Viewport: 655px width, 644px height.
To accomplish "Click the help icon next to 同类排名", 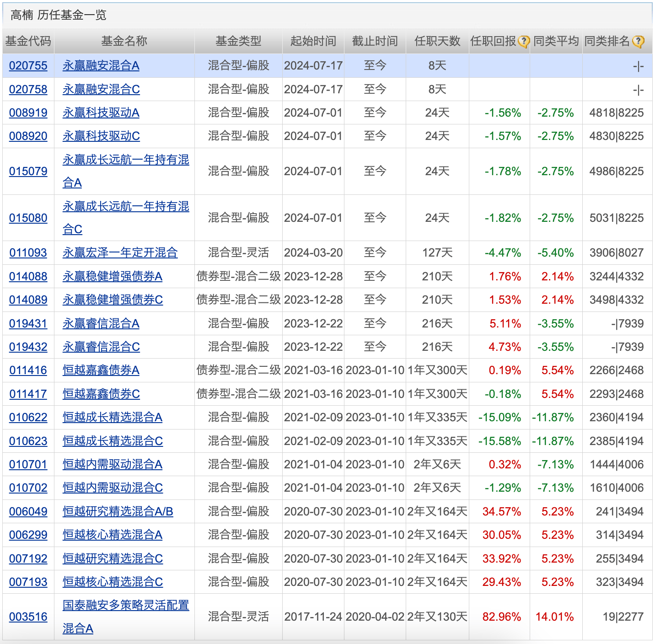I will (638, 42).
